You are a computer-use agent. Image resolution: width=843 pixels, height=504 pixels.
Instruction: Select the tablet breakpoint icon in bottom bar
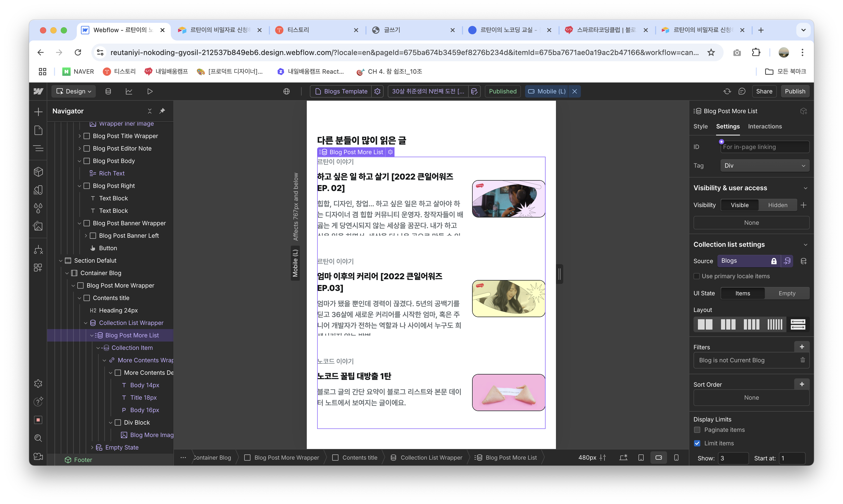tap(641, 458)
